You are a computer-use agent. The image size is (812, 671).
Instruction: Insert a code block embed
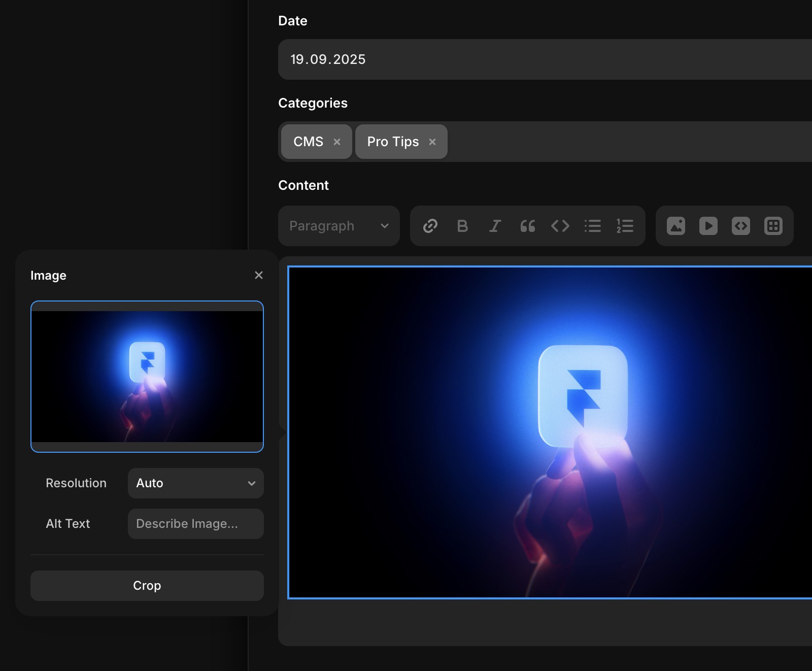[x=741, y=226]
